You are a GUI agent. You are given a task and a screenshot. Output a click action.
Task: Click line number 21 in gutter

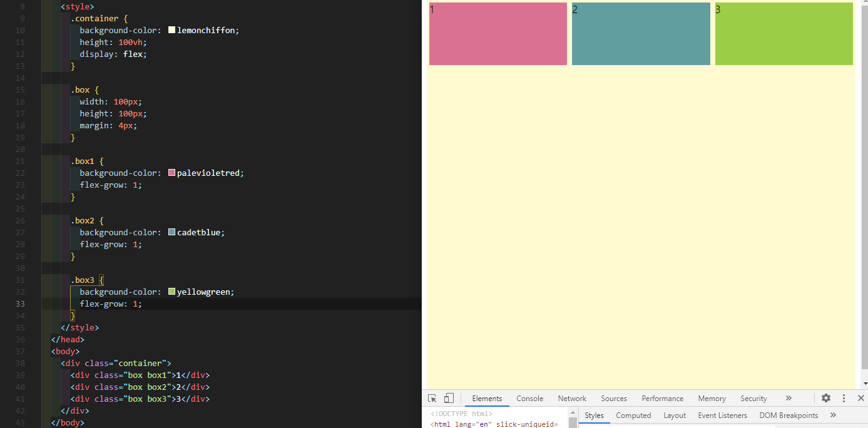click(20, 161)
